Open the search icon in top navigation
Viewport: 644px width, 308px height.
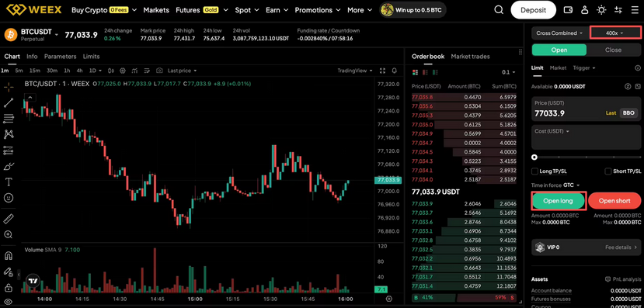(x=499, y=10)
